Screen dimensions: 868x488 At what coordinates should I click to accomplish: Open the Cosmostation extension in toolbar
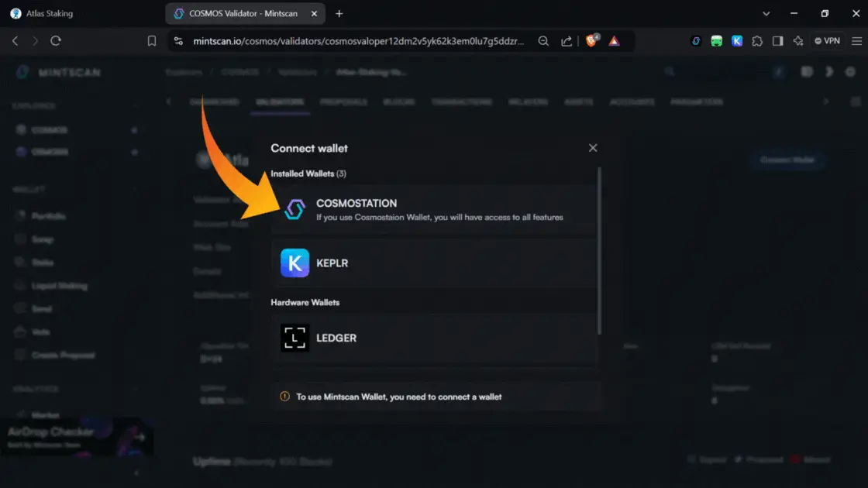click(697, 41)
